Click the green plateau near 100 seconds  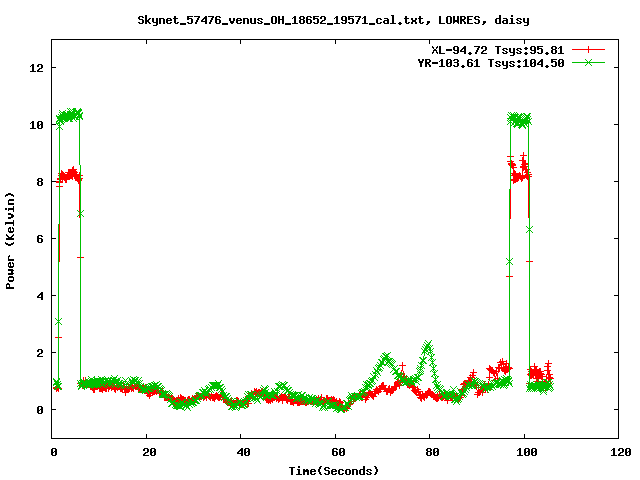(519, 120)
